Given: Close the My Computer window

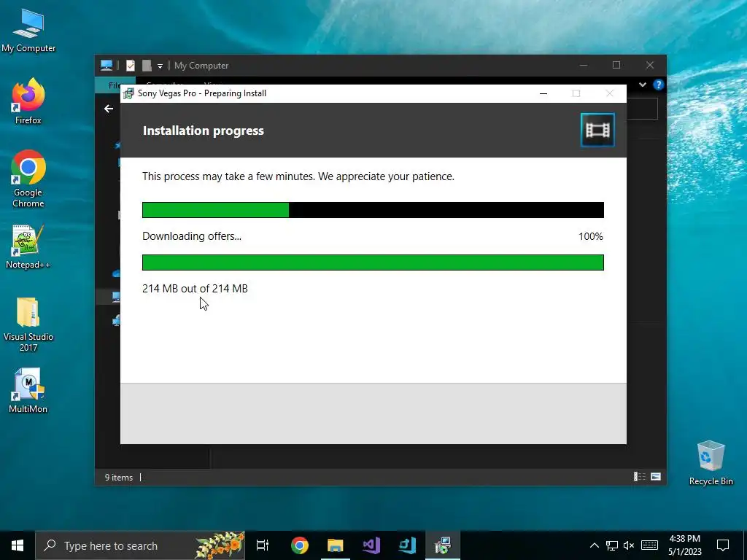Looking at the screenshot, I should point(650,65).
